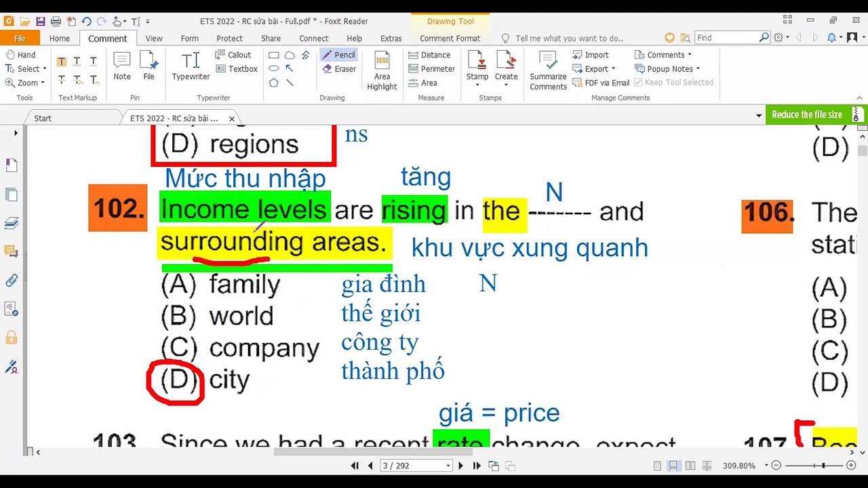Switch to the View ribbon tab
This screenshot has height=488, width=868.
(154, 39)
